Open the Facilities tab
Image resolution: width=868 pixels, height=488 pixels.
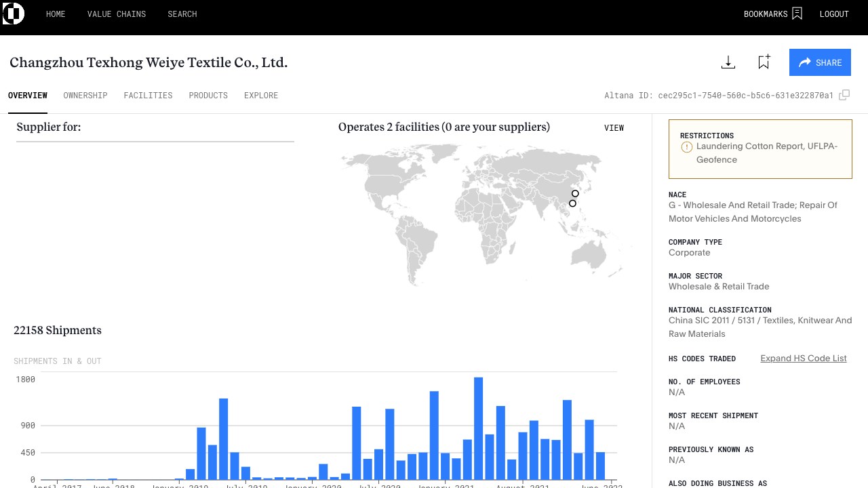coord(148,96)
